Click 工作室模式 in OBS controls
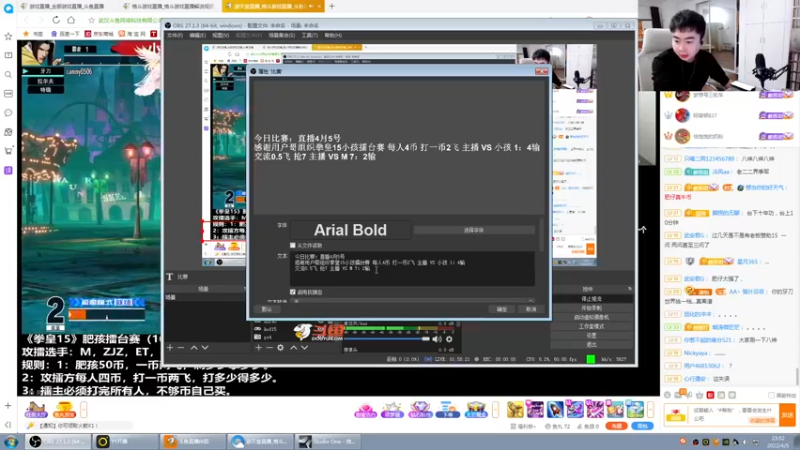The width and height of the screenshot is (800, 450). tap(591, 327)
